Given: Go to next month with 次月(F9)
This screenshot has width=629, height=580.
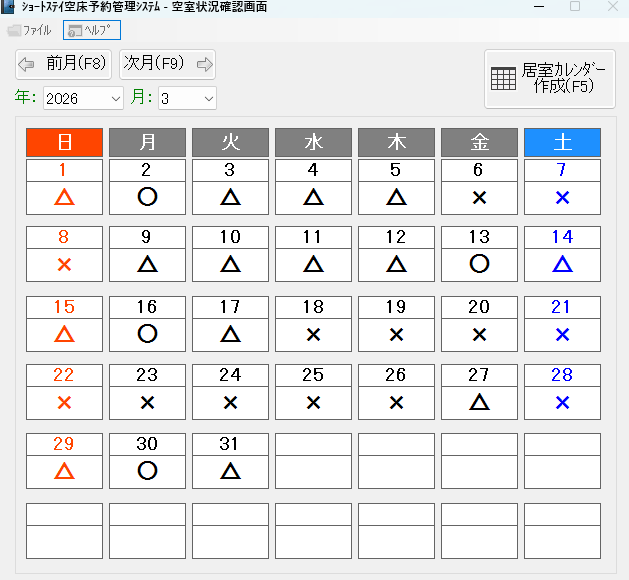Looking at the screenshot, I should pos(167,64).
